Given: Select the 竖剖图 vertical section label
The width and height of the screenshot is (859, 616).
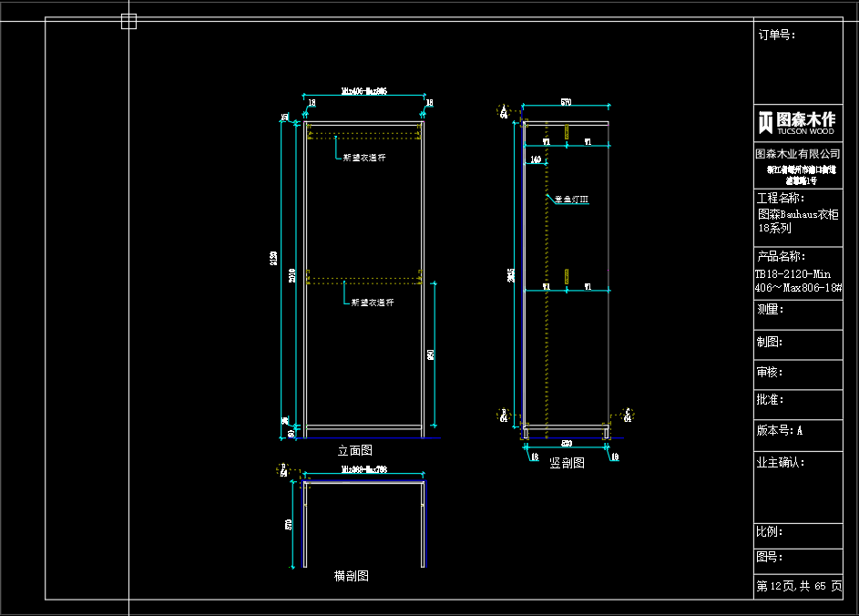Looking at the screenshot, I should point(567,463).
